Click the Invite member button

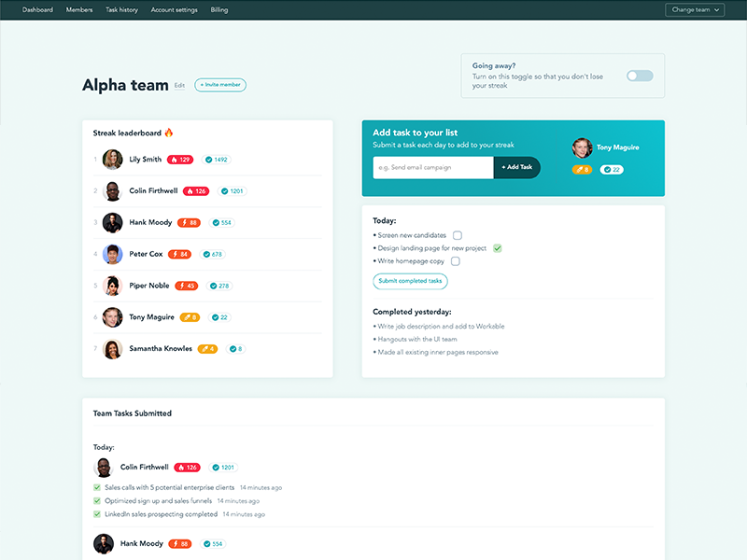pos(220,85)
